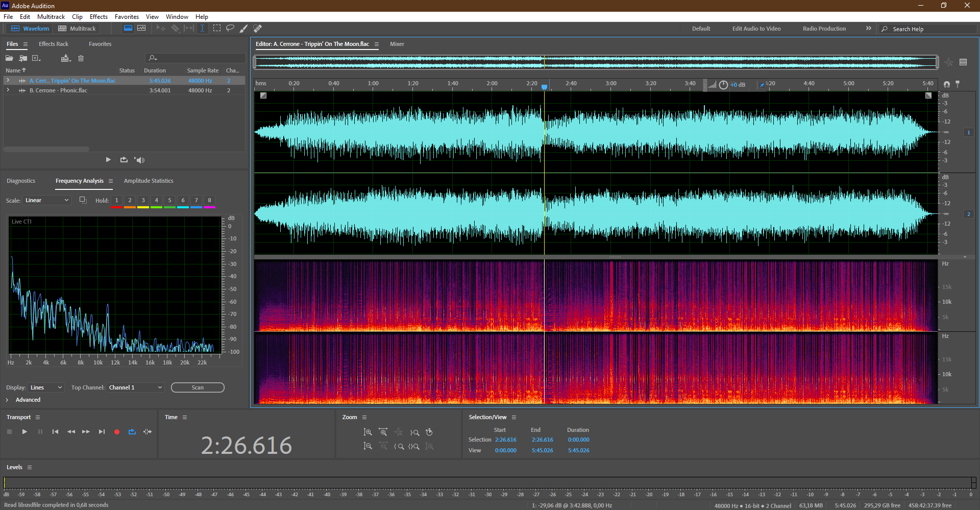
Task: Select the Marquee Selection tool
Action: point(217,29)
